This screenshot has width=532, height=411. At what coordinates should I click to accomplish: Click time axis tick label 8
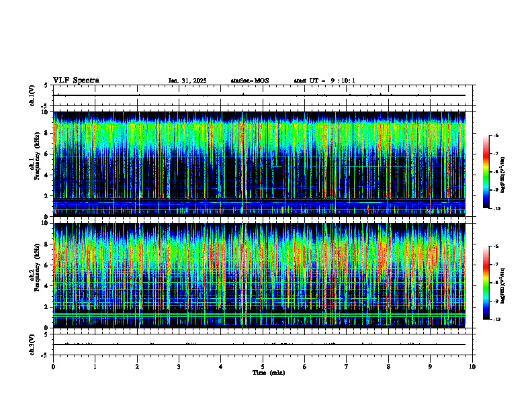(388, 367)
